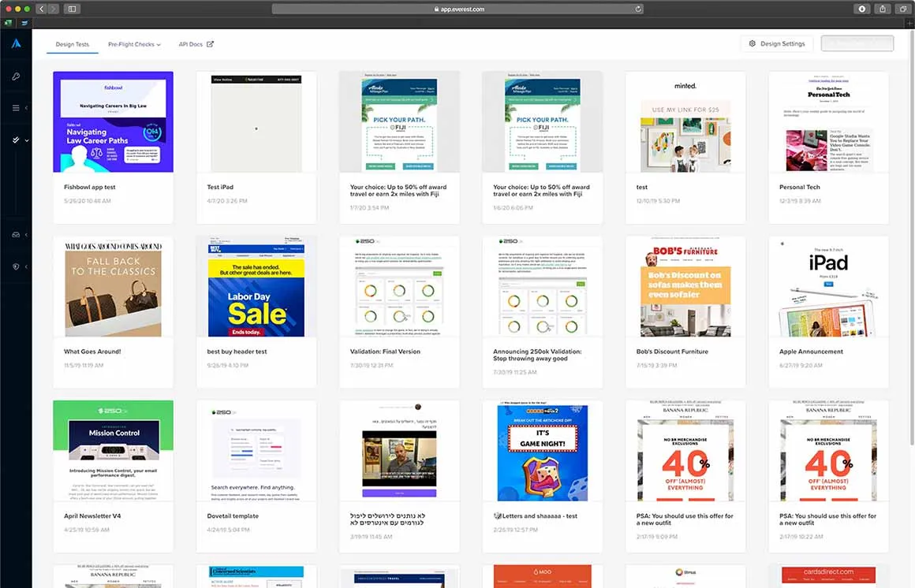
Task: Click the 'Personal Tech' title text
Action: click(x=800, y=188)
